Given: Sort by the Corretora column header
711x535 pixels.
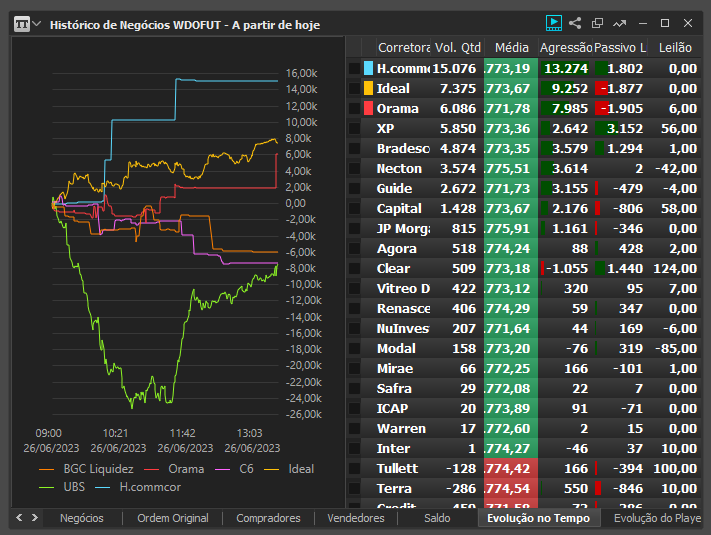Looking at the screenshot, I should (x=404, y=48).
